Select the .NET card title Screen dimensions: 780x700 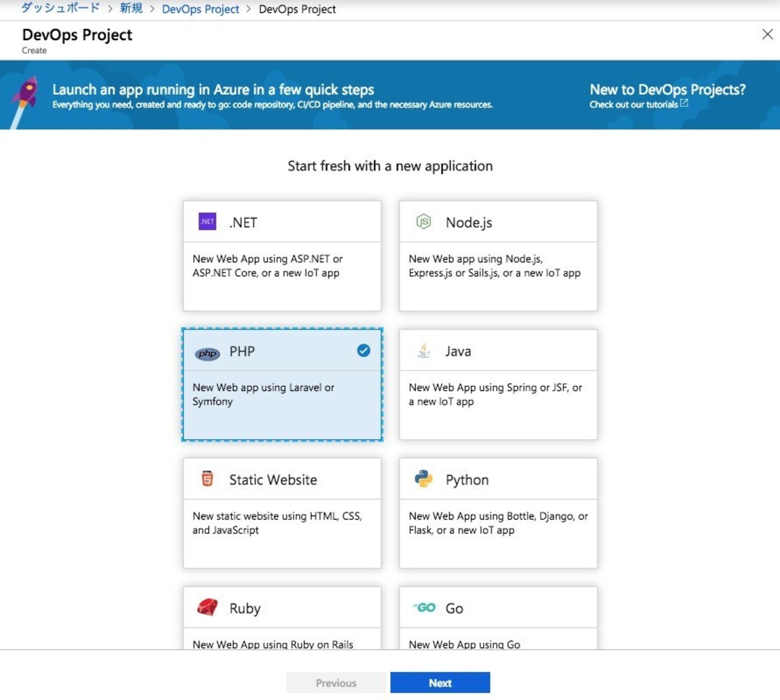243,223
